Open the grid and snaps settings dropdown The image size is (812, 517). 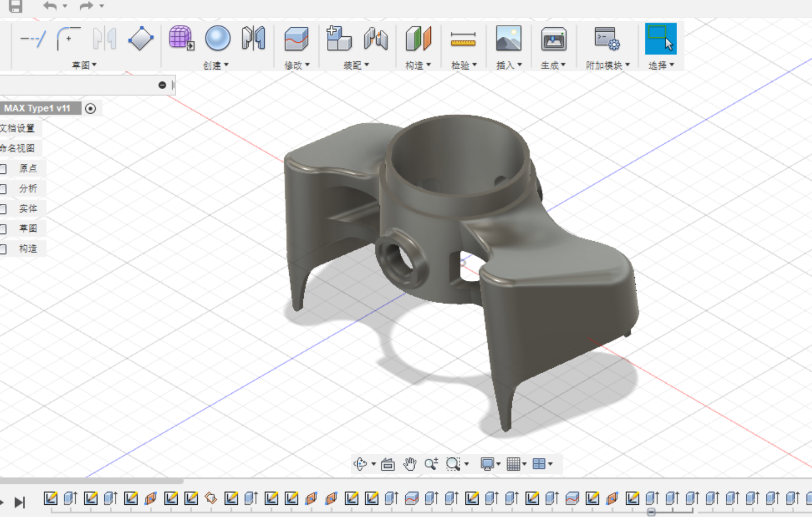coord(517,464)
